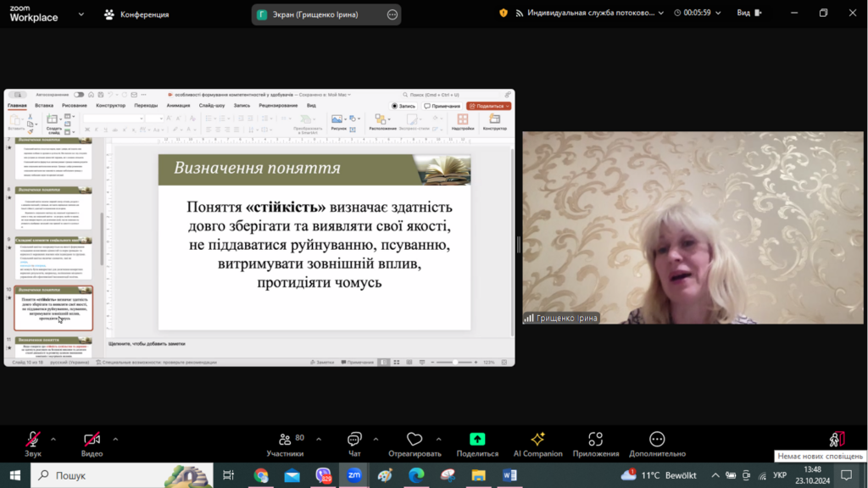Open the Слайд-шоу ribbon tab
This screenshot has width=868, height=488.
point(212,105)
